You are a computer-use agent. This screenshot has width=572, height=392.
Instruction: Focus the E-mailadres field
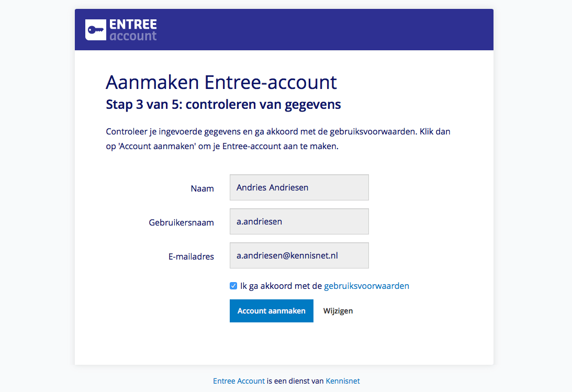(x=299, y=255)
